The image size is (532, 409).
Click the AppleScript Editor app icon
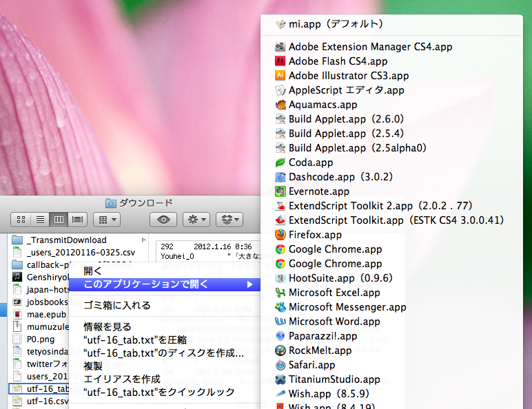[x=280, y=90]
